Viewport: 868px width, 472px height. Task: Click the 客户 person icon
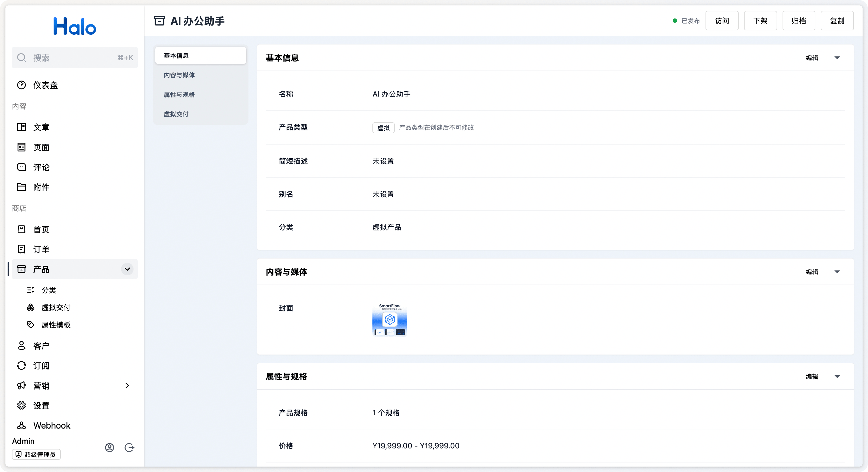point(22,346)
